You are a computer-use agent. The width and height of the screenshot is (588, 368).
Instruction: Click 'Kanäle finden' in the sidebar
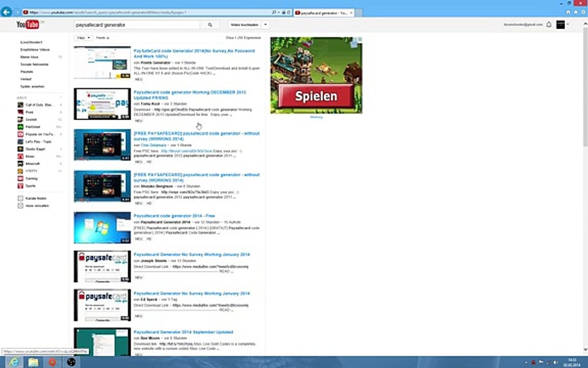(x=36, y=198)
